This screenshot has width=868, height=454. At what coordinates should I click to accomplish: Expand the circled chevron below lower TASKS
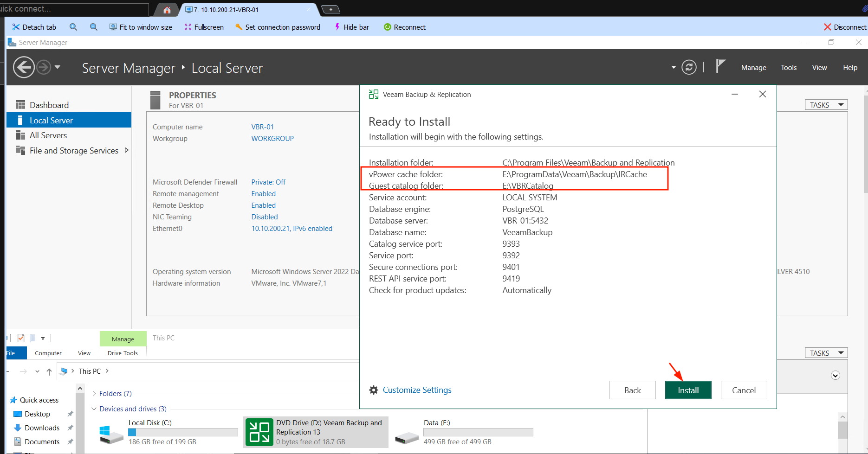tap(836, 376)
